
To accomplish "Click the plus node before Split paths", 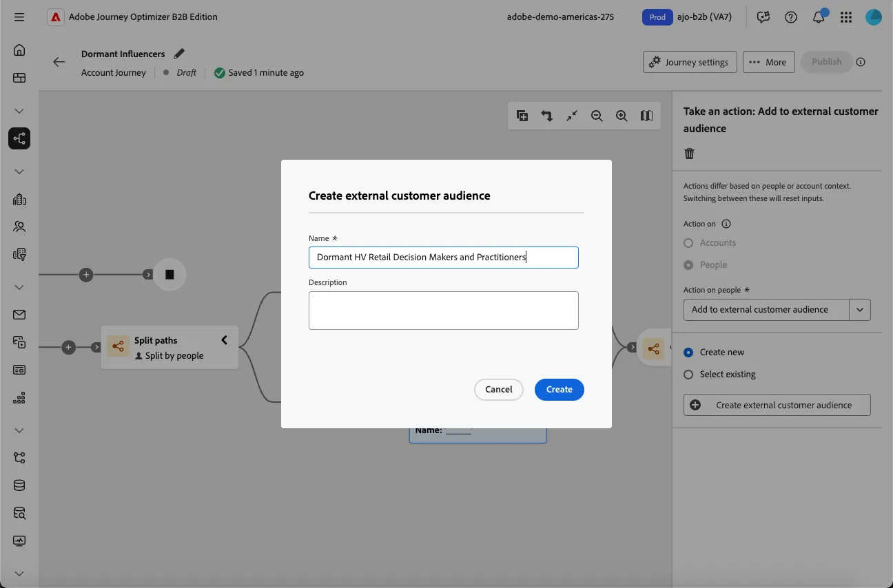I will [x=68, y=348].
